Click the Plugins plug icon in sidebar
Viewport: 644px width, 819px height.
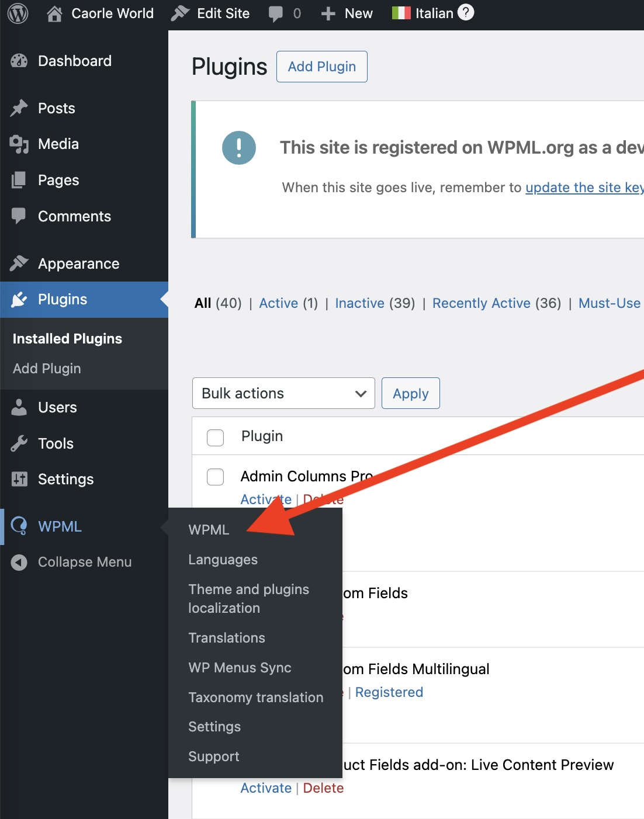(19, 300)
